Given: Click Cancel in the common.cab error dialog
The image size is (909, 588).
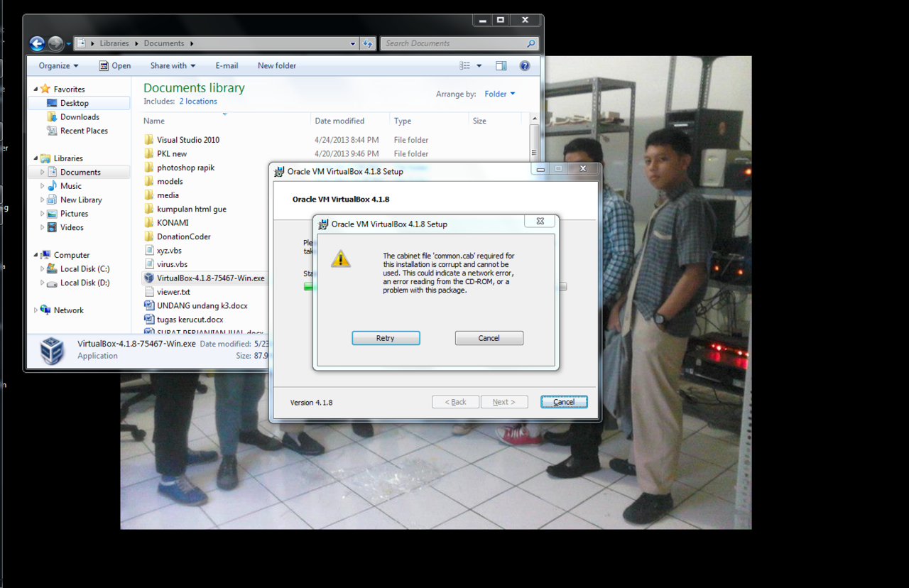Looking at the screenshot, I should click(489, 338).
